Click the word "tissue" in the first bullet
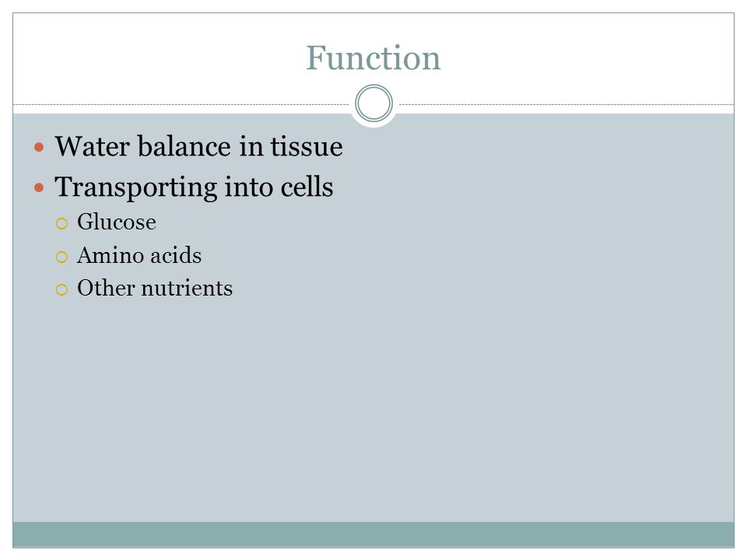 point(307,146)
